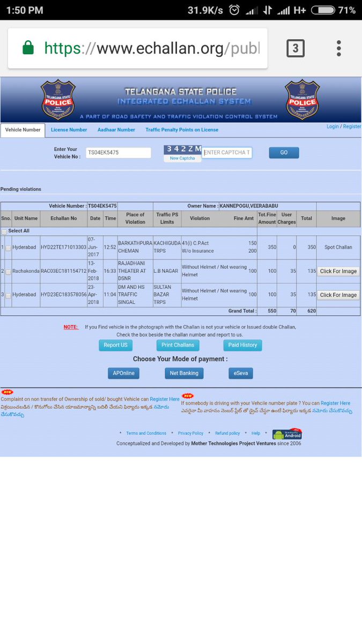
Task: Click the Report US button
Action: click(x=115, y=345)
